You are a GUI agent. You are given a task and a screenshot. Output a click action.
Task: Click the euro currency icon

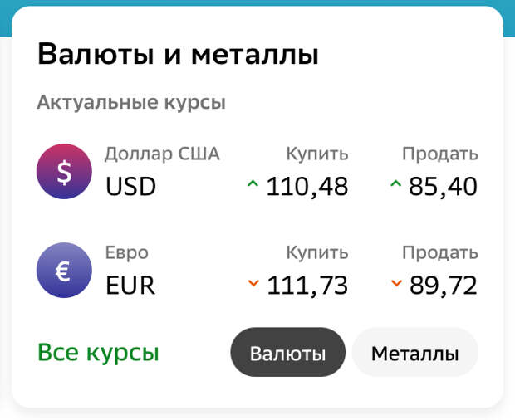coord(64,270)
